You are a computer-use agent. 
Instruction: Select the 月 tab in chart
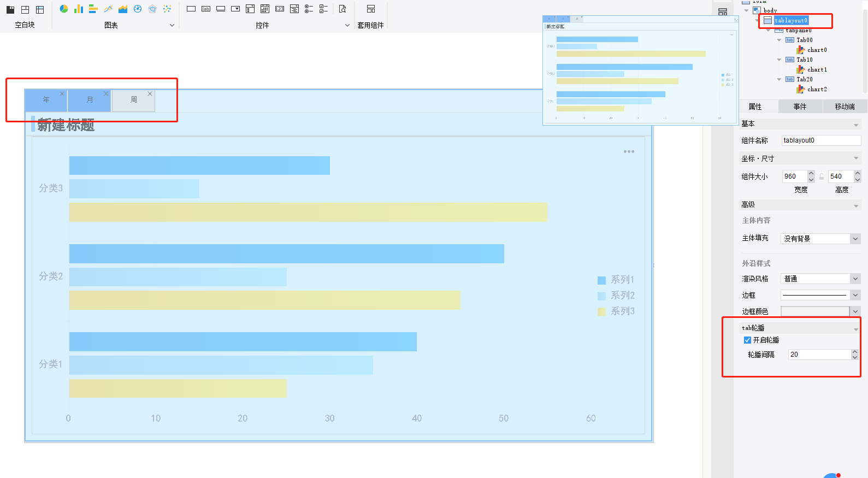(90, 101)
